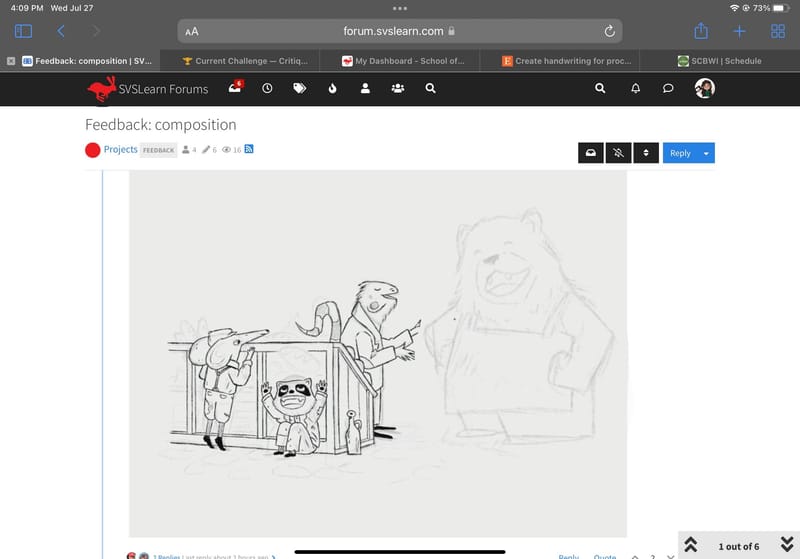Screen dimensions: 800x559
Task: Click the 1 out of 6 pagination indicator
Action: click(x=738, y=546)
